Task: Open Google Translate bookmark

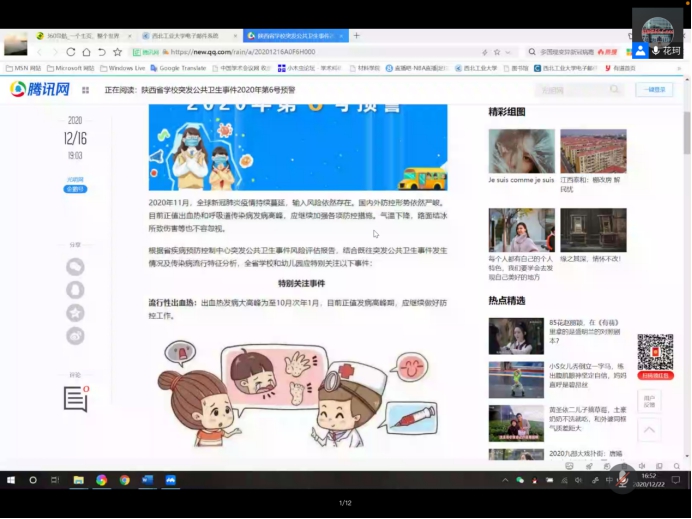Action: [178, 68]
